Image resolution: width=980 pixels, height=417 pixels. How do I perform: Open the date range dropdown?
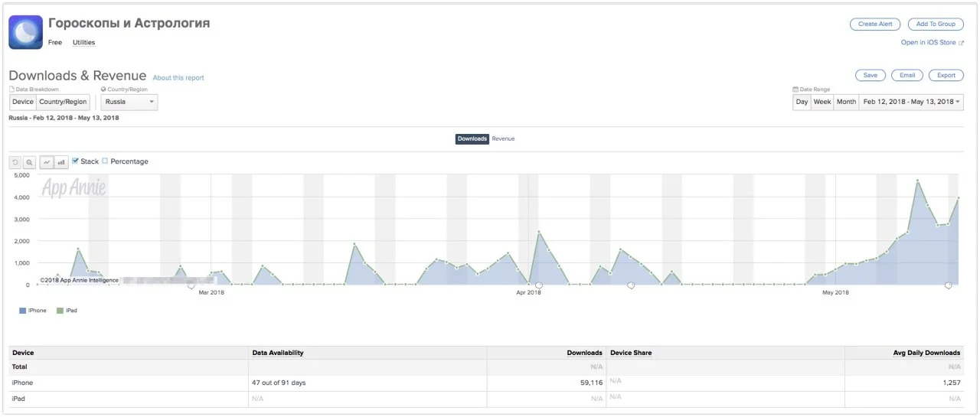pyautogui.click(x=911, y=102)
